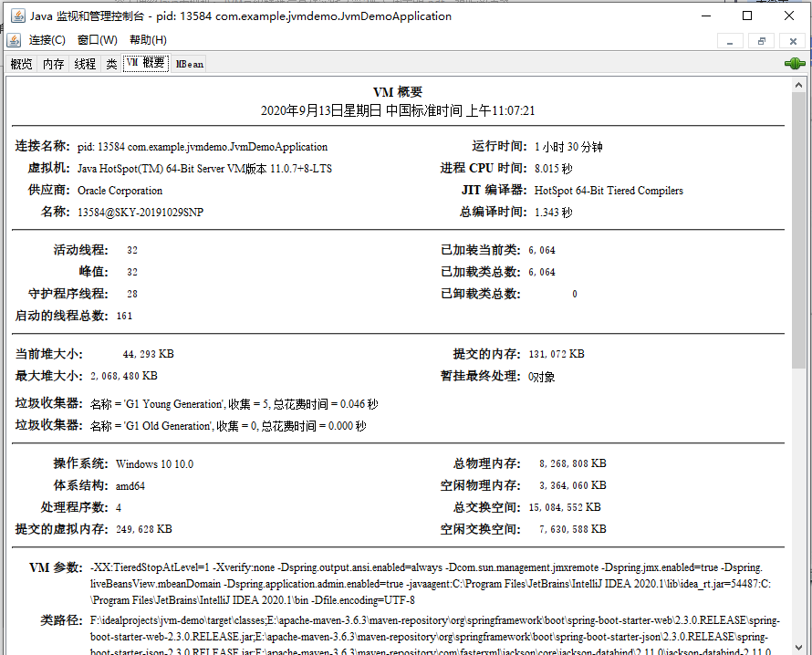Click the architecture value amd64

click(130, 485)
